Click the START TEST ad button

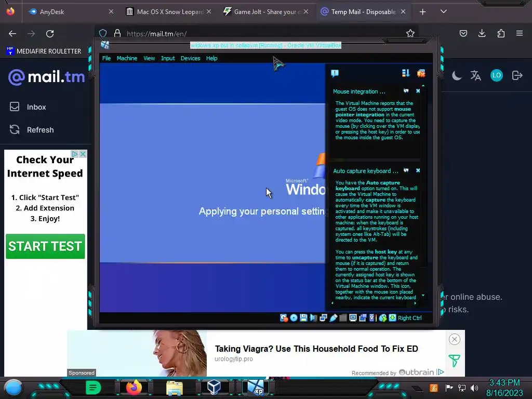click(x=45, y=246)
